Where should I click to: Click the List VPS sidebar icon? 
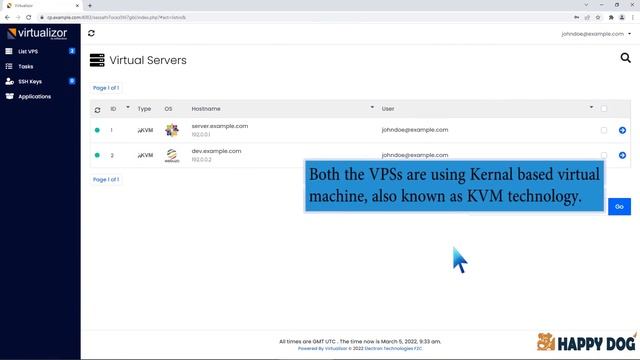pos(9,51)
